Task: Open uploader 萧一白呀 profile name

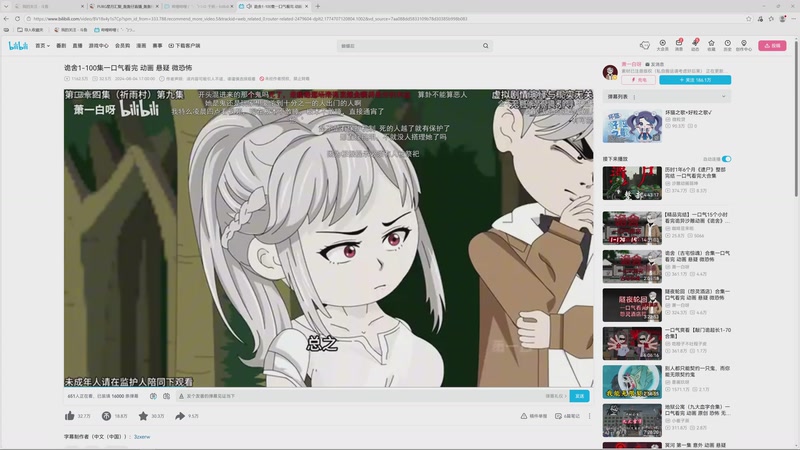Action: coord(631,65)
